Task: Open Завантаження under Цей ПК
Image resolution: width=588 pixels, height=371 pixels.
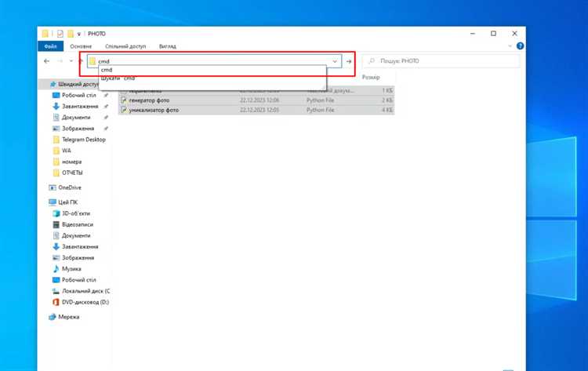Action: click(80, 247)
